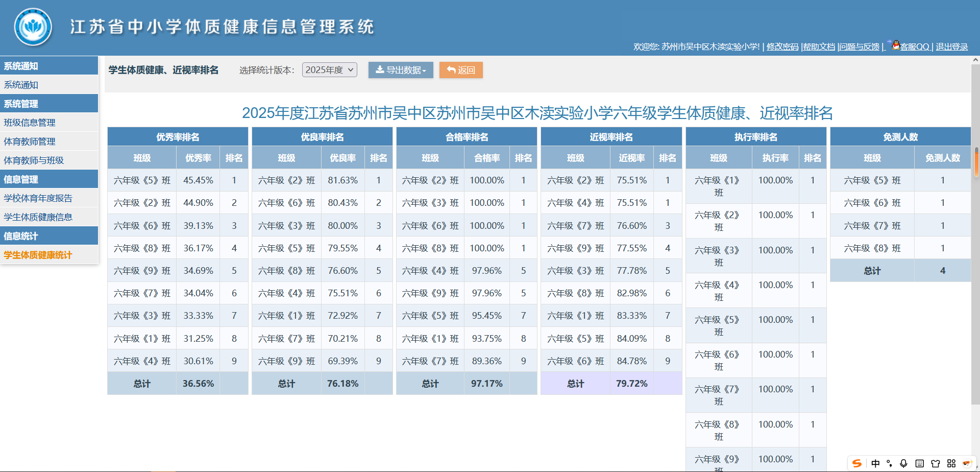Click the system logo in the header
The image size is (980, 472).
(x=33, y=27)
